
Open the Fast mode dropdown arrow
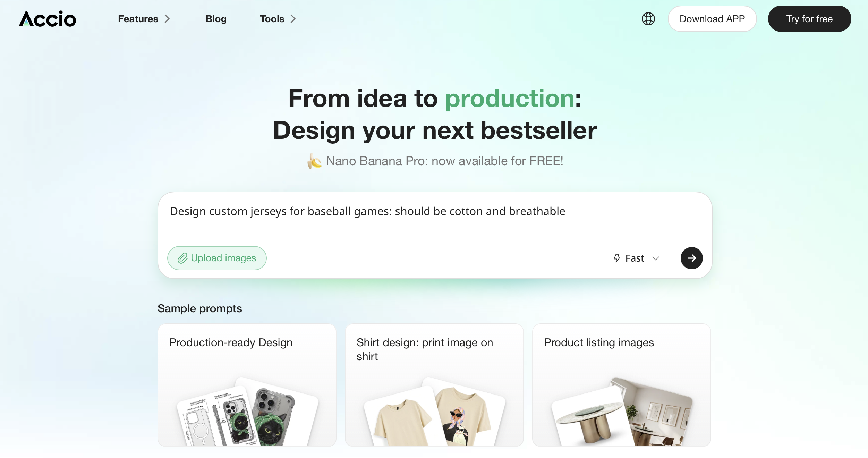656,258
